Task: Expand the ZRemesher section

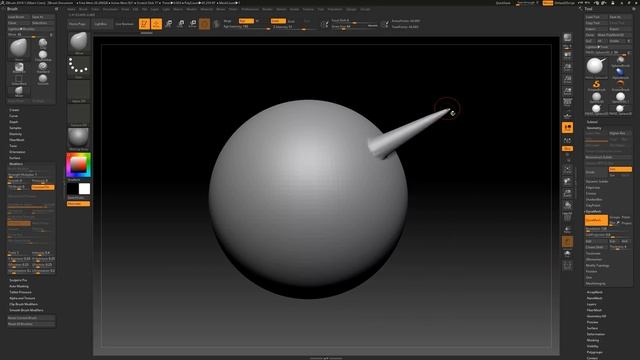Action: coord(594,259)
